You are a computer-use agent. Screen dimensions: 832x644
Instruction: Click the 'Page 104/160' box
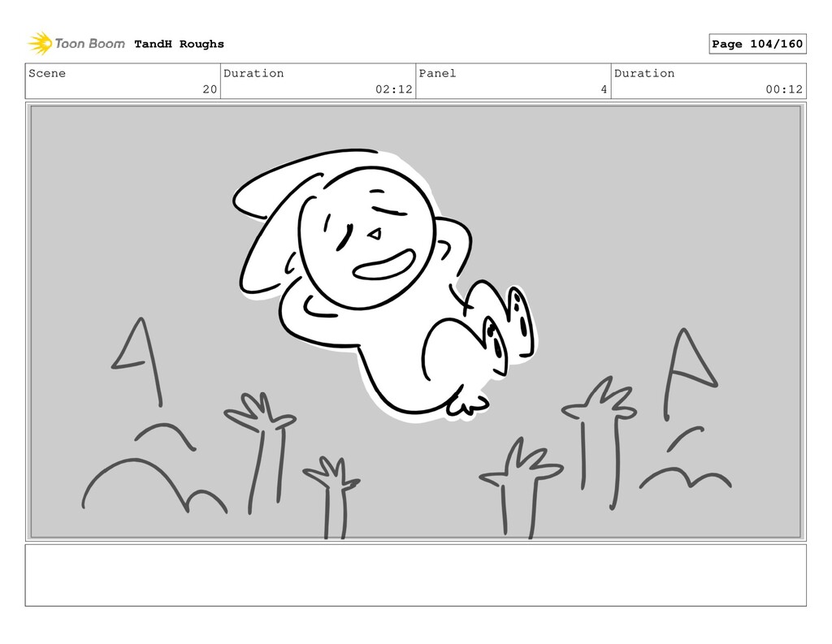(757, 44)
